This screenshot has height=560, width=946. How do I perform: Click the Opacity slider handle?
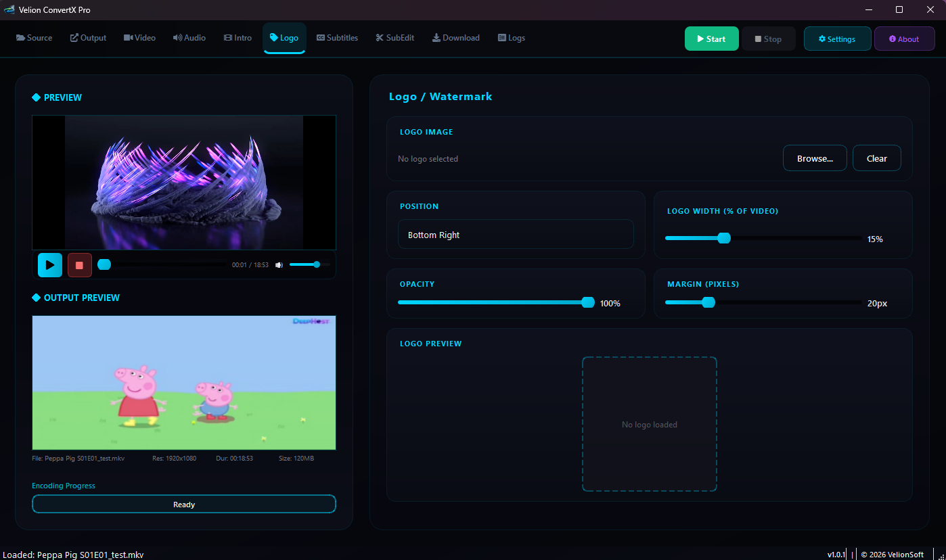pyautogui.click(x=588, y=302)
